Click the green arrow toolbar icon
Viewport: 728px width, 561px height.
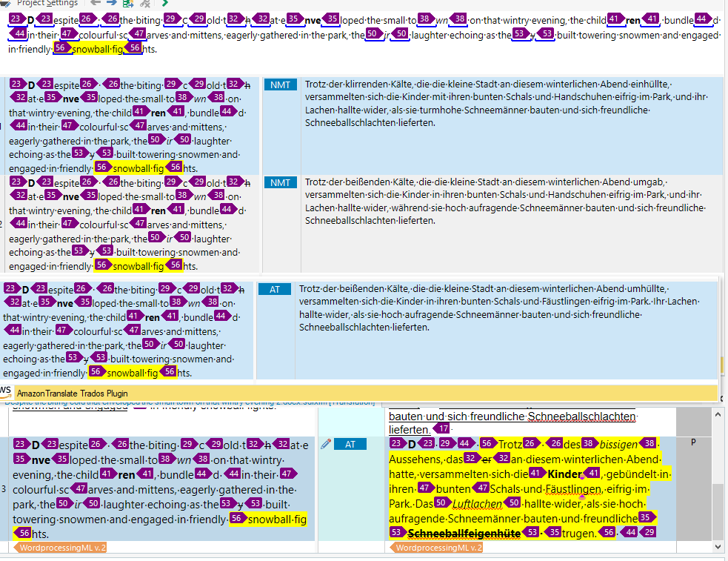coord(165,3)
